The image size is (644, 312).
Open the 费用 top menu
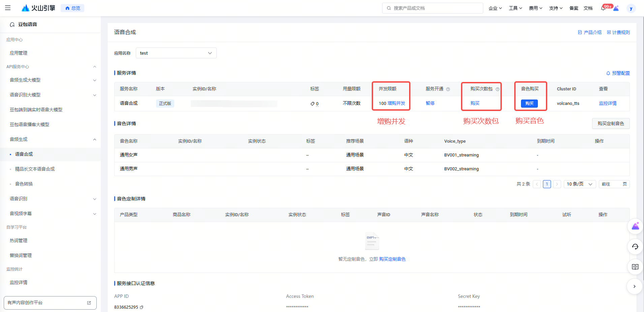(535, 8)
